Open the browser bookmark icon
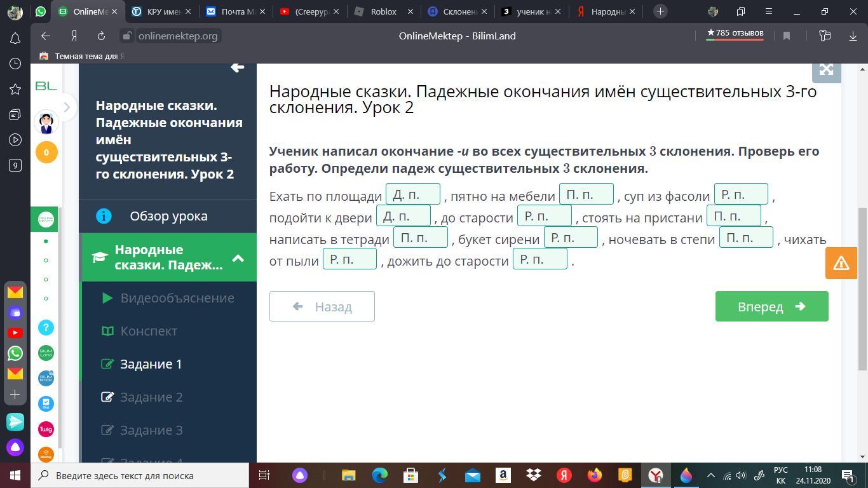This screenshot has height=488, width=868. pyautogui.click(x=786, y=36)
